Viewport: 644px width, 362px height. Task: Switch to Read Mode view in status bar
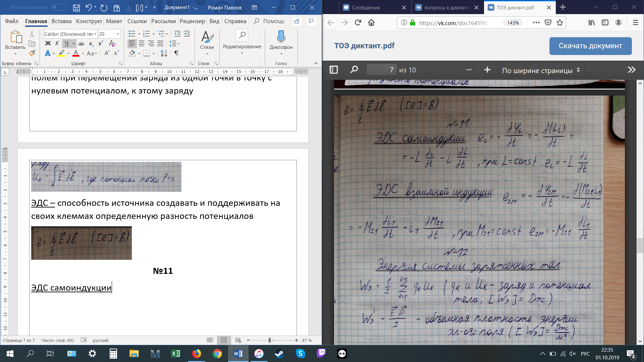point(210,340)
